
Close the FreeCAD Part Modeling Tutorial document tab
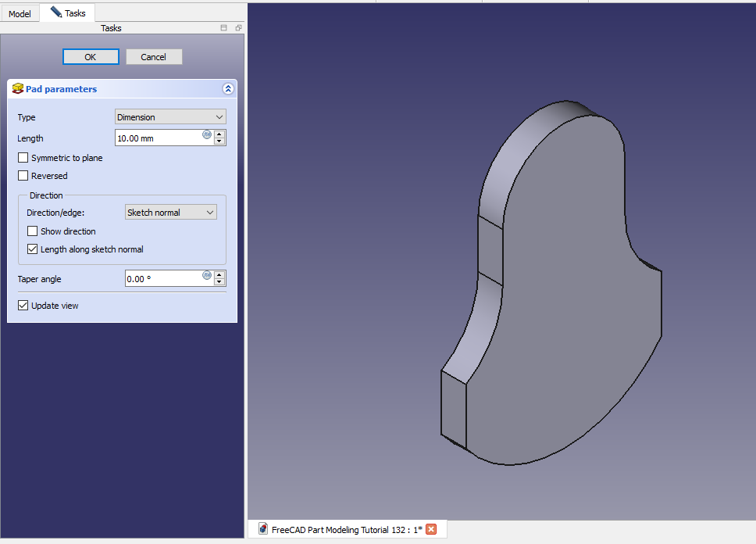[431, 530]
